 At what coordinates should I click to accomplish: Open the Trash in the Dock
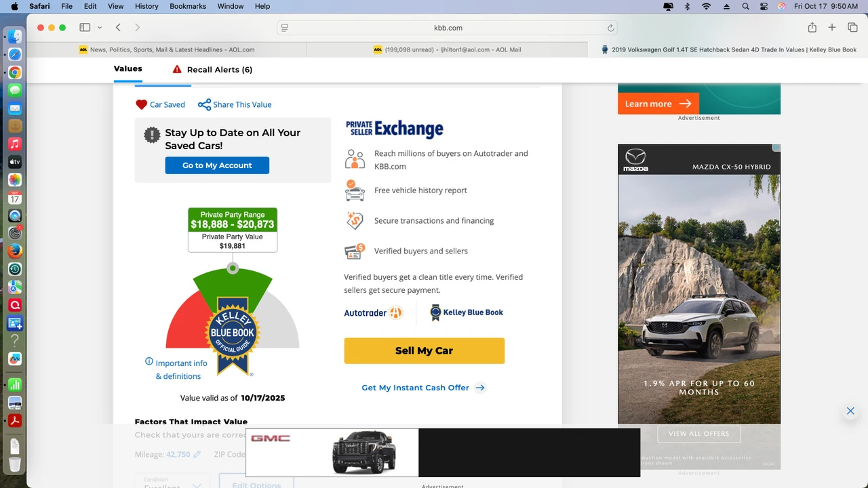point(14,464)
